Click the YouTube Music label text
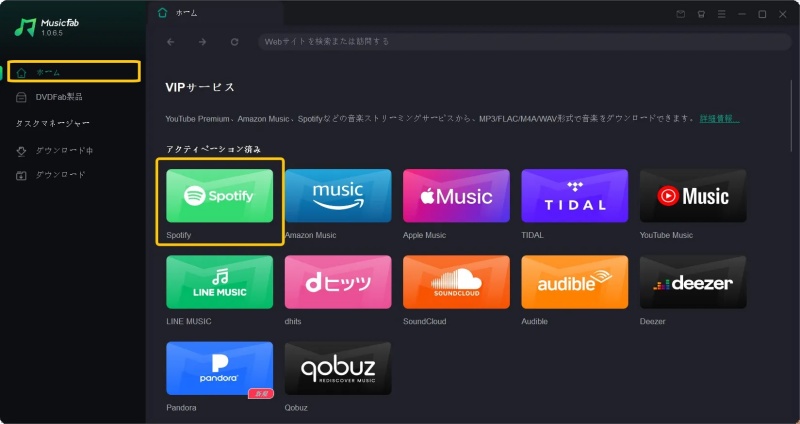Screen dimensions: 800x424 (x=666, y=235)
